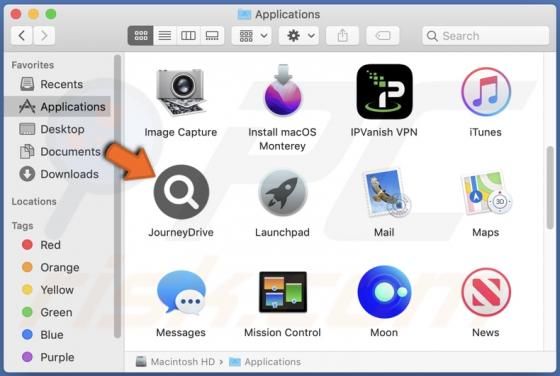Click the IPVanish VPN name label
The height and width of the screenshot is (376, 560).
(384, 132)
